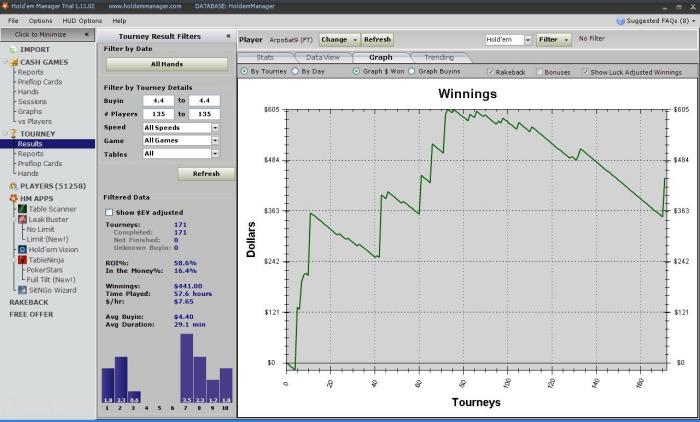Open the SitNGo Wizard app icon
This screenshot has width=700, height=422.
pos(22,290)
